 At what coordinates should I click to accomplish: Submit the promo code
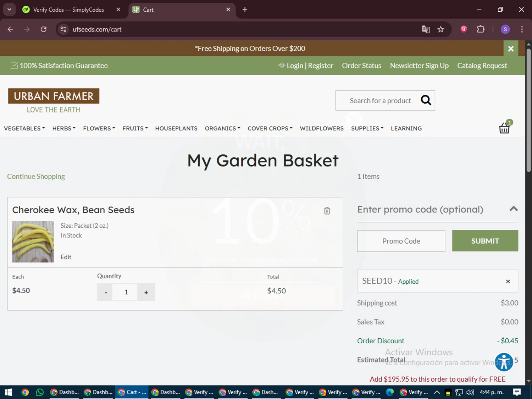pos(485,241)
